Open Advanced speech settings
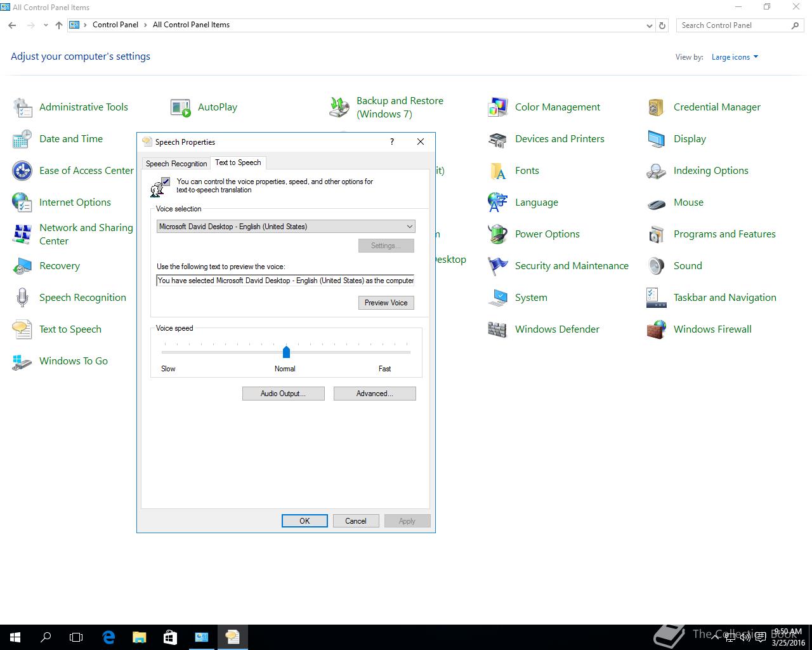This screenshot has height=650, width=812. 375,394
